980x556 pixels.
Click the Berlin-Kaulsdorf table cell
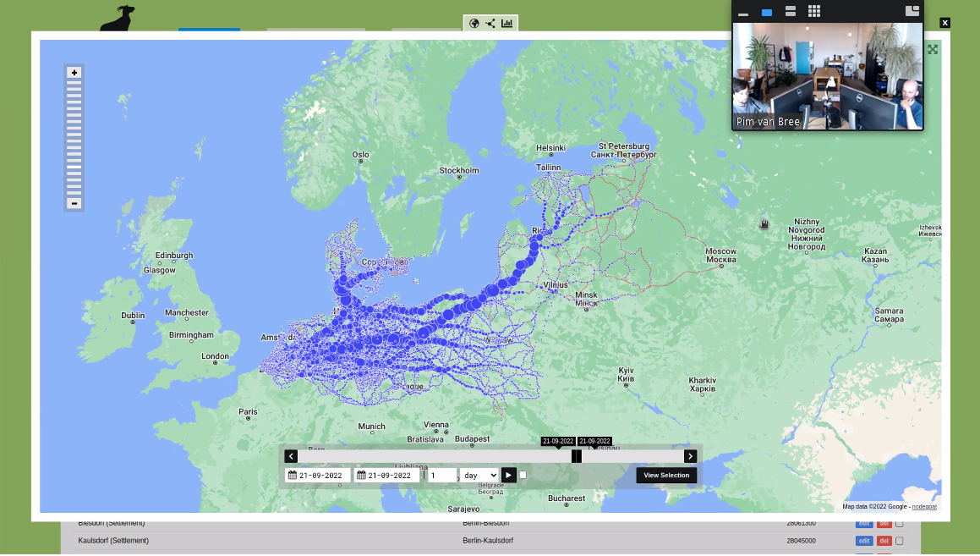pos(488,541)
